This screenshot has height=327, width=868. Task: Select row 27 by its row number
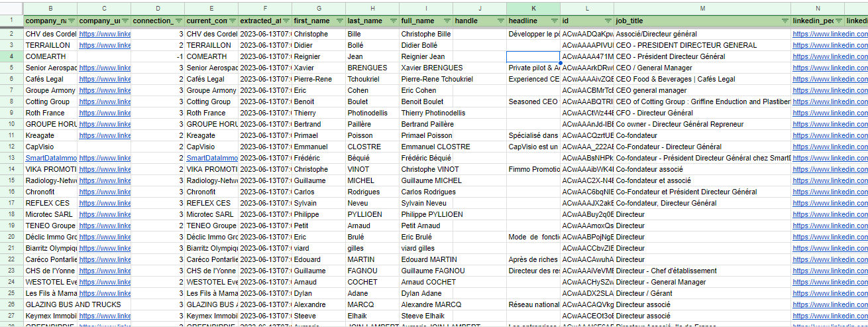(11, 316)
